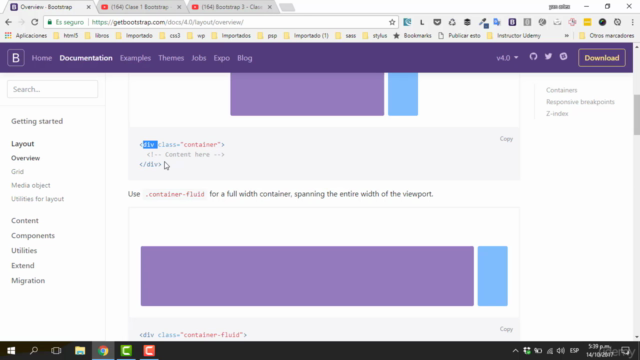Screen dimensions: 640x360
Task: Click inside the docs Search field
Action: (53, 89)
